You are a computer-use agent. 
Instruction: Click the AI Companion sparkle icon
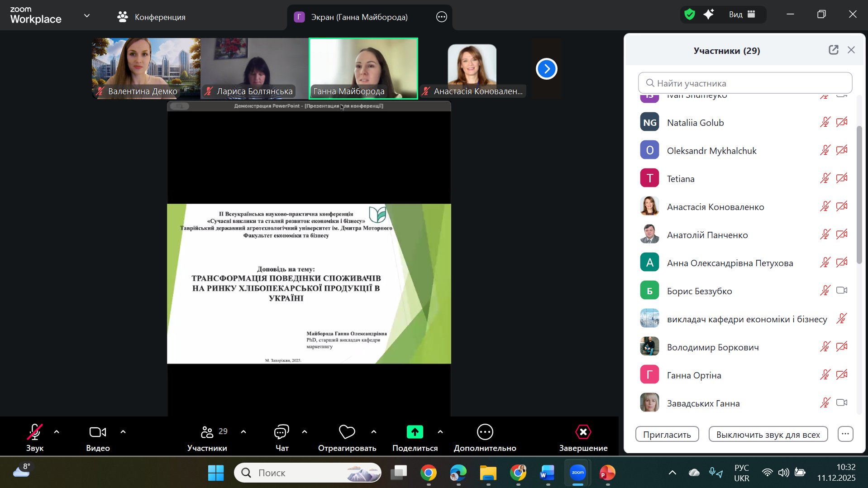(x=709, y=14)
